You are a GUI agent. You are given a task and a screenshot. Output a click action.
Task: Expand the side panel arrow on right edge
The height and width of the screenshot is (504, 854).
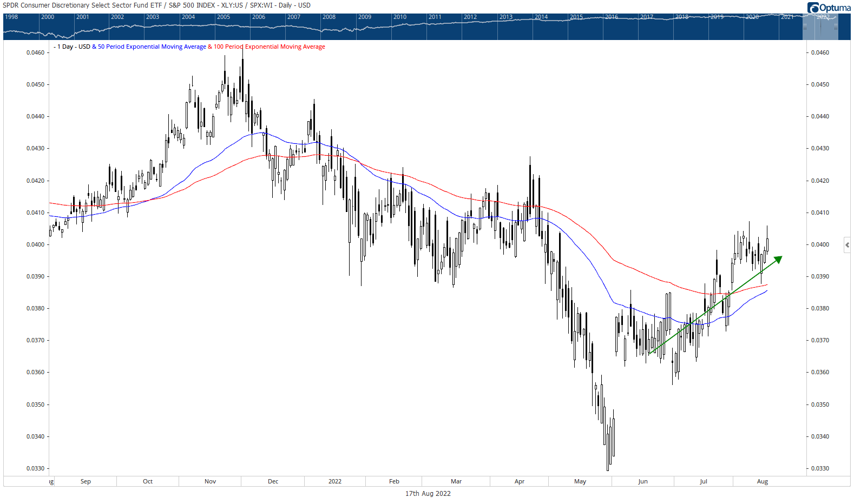coord(847,245)
